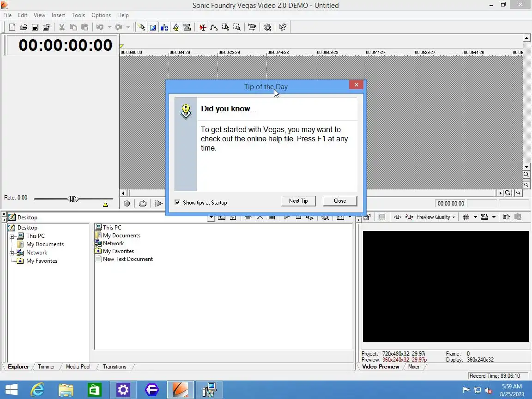This screenshot has width=532, height=399.
Task: Click the Undo arrow icon
Action: tap(100, 27)
